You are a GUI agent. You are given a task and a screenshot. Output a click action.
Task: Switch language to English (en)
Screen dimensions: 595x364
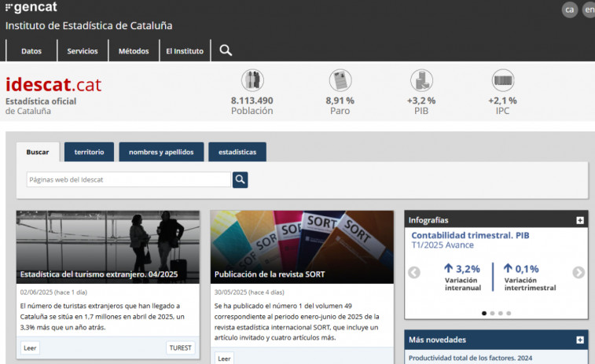click(x=589, y=9)
